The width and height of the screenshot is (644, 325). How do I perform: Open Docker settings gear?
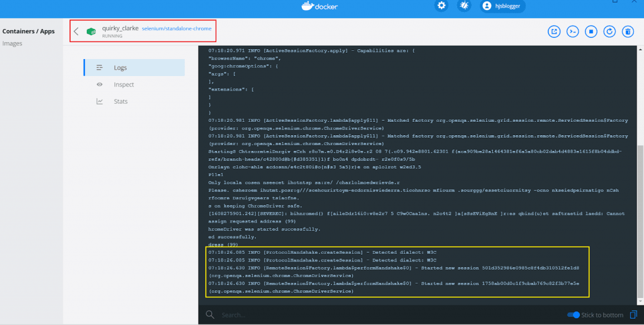pyautogui.click(x=441, y=6)
